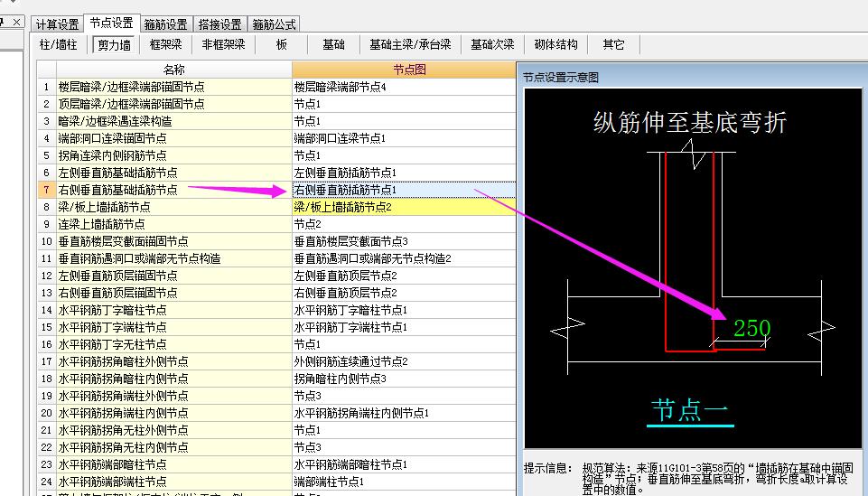Click the 框架梁 component button
868x496 pixels.
(x=165, y=44)
